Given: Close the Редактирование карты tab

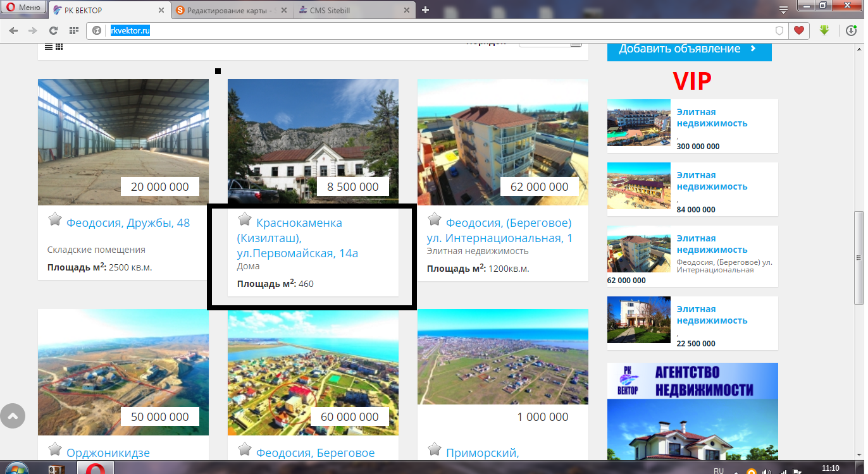Looking at the screenshot, I should click(x=285, y=10).
